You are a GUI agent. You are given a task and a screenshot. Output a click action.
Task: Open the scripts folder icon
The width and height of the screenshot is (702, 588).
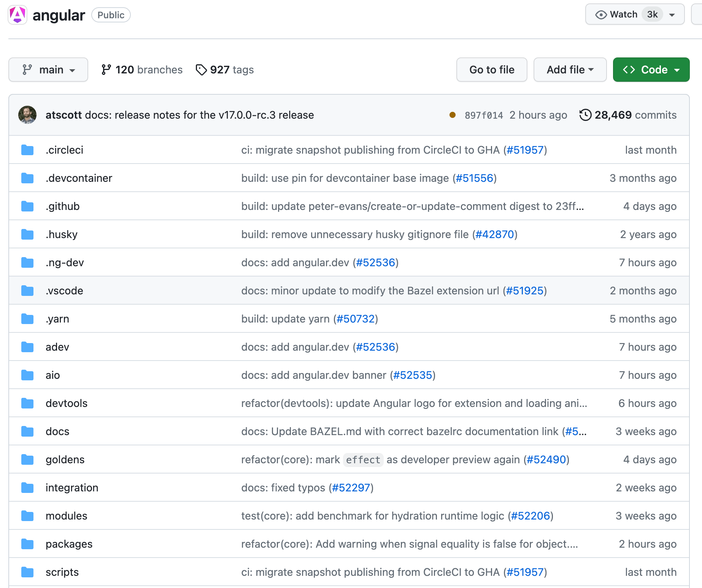coord(27,572)
